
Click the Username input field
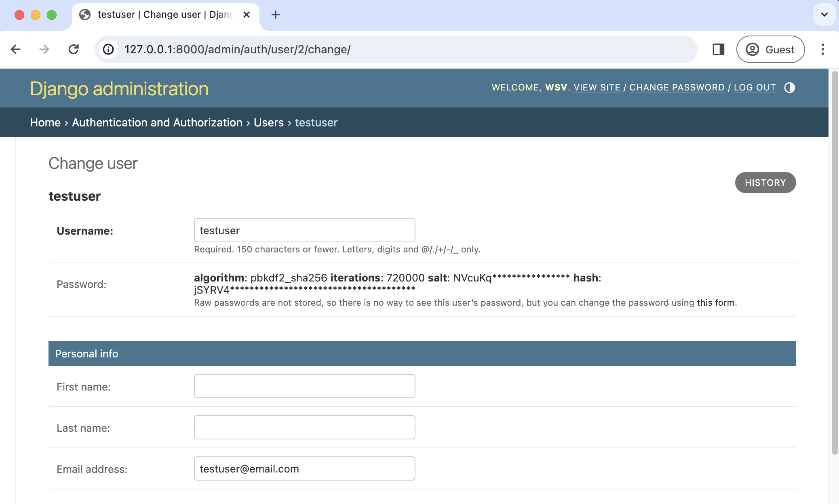pyautogui.click(x=304, y=230)
